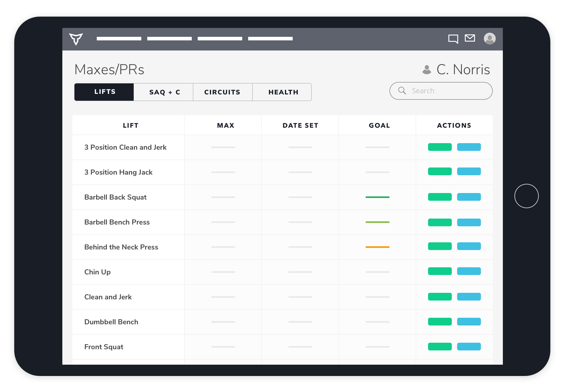Open the mail envelope icon

tap(470, 38)
